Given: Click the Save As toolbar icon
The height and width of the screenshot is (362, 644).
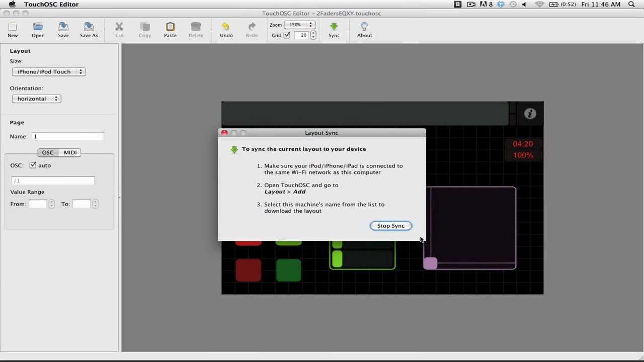Looking at the screenshot, I should [89, 27].
